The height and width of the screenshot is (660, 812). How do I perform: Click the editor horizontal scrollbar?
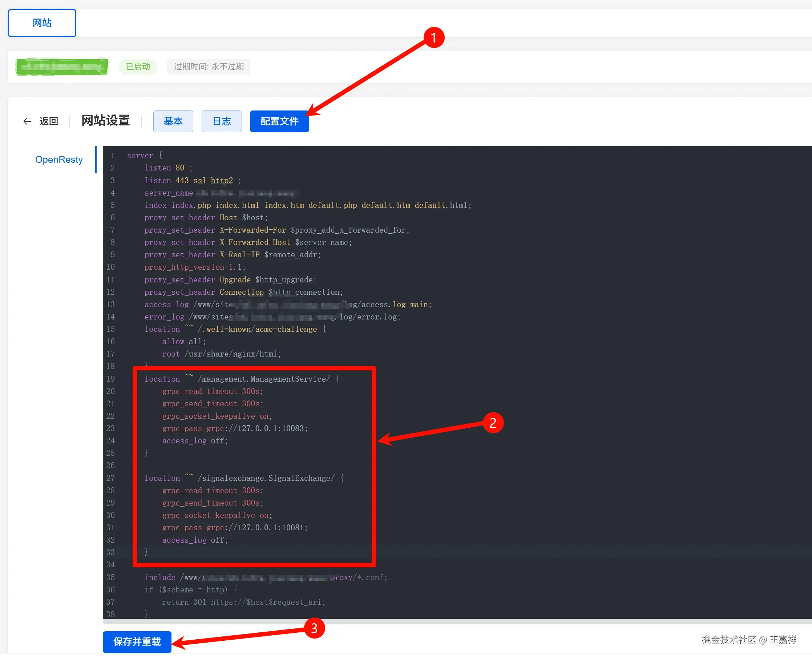456,622
